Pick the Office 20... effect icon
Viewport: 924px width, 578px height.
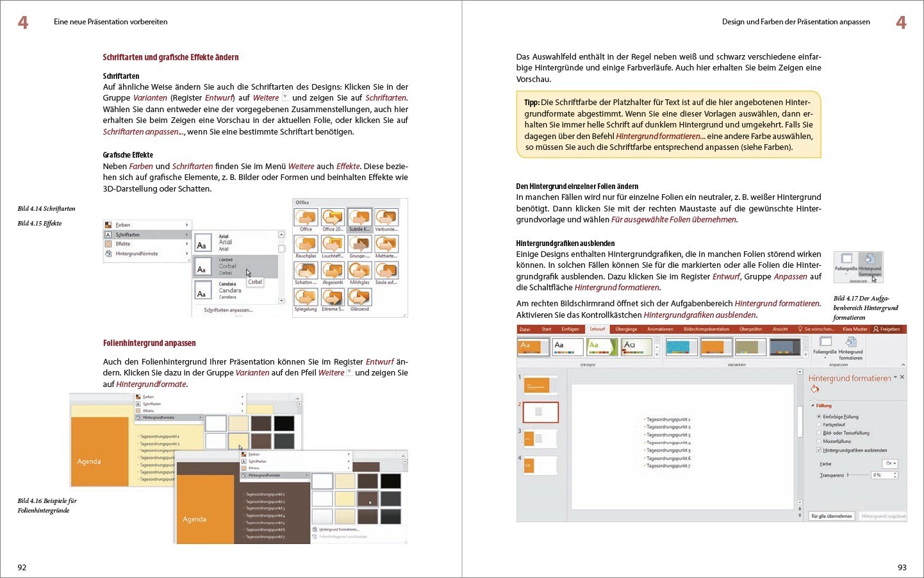click(x=333, y=220)
